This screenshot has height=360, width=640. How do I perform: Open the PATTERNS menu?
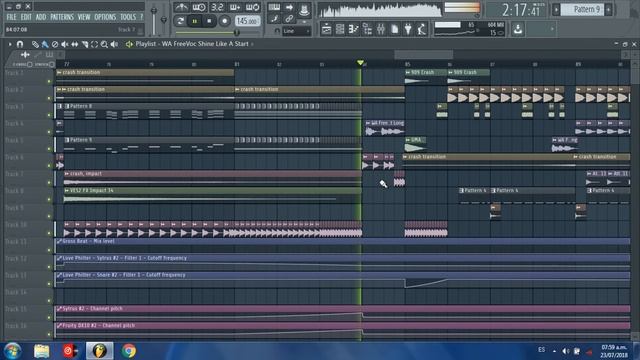62,17
